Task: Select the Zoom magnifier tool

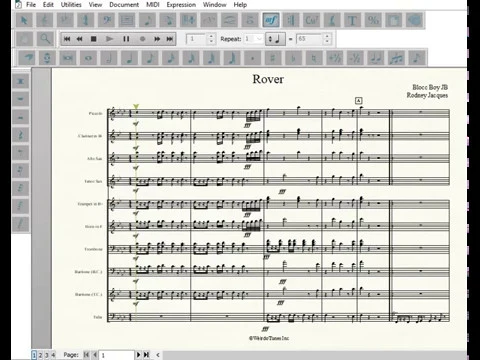Action: 45,39
